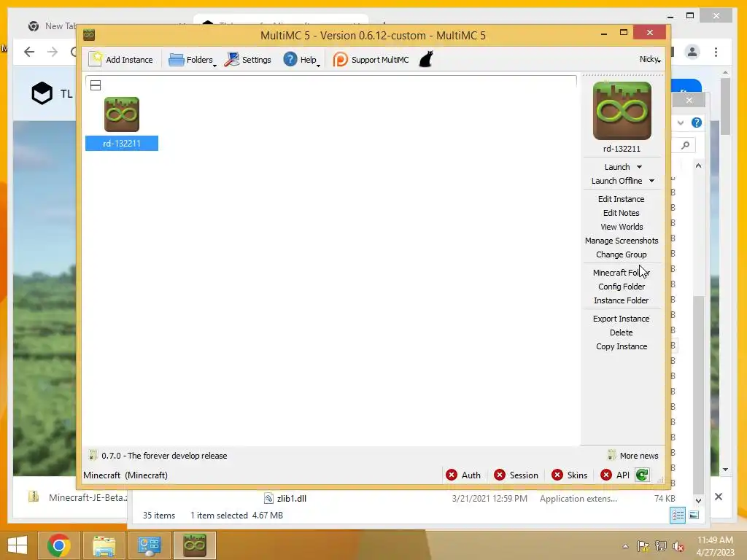Click MultiMC taskbar icon
This screenshot has height=560, width=747.
point(194,545)
